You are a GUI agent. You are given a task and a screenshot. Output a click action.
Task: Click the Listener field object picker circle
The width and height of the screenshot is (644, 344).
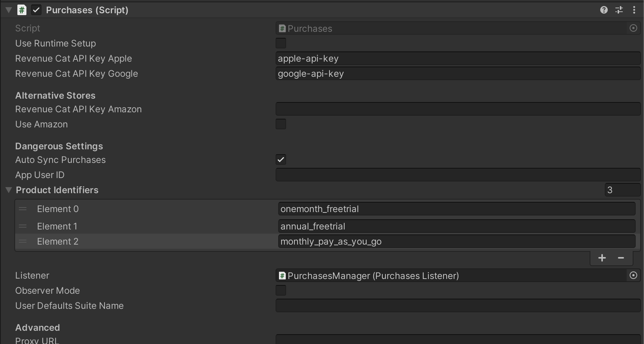(x=633, y=276)
